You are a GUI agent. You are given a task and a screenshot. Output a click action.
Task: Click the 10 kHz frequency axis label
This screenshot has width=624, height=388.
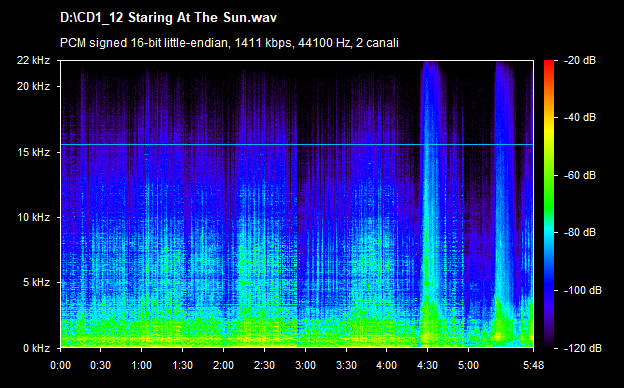33,217
